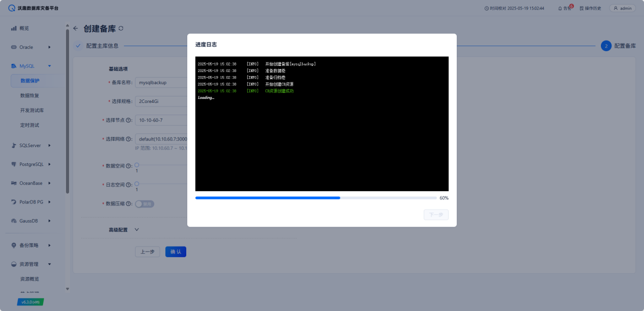Click the 60% progress bar in dialog
This screenshot has width=644, height=311.
coord(316,198)
